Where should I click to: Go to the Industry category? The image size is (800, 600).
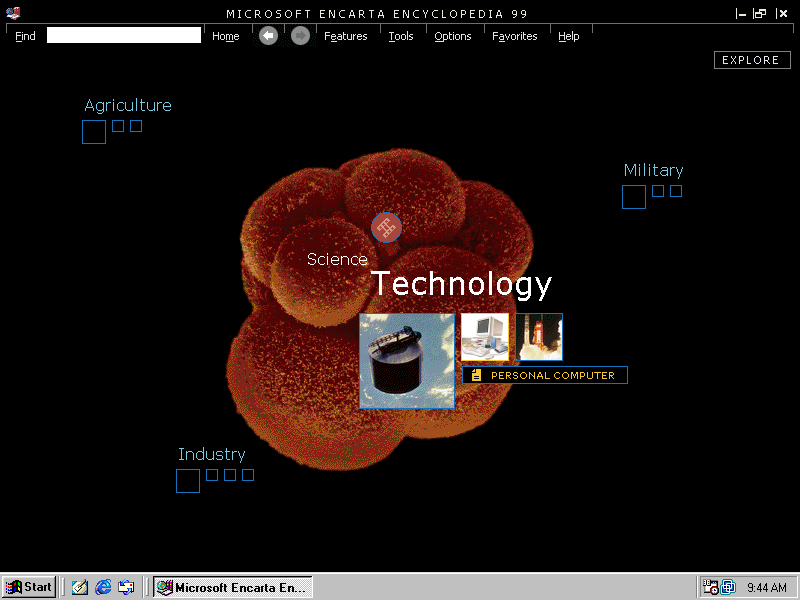tap(212, 454)
